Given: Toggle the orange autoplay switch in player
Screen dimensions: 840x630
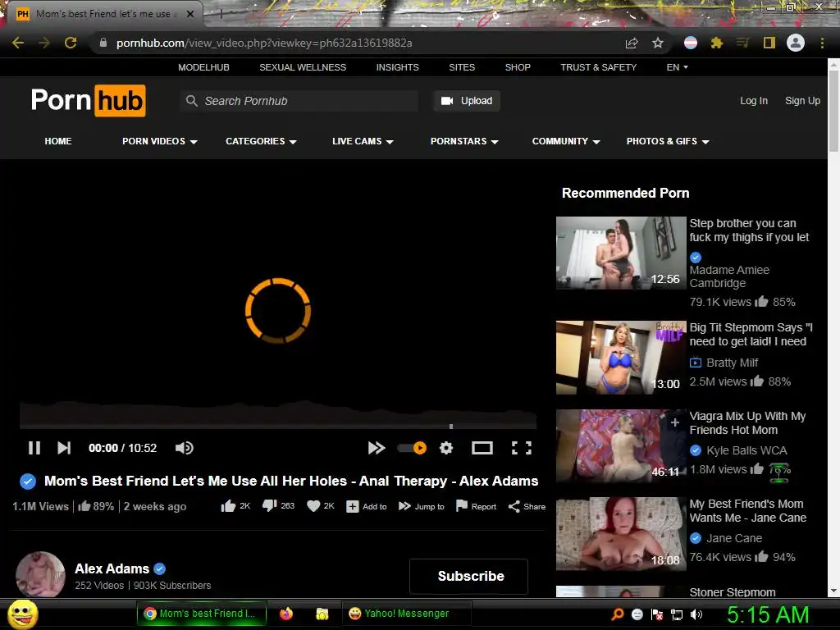Looking at the screenshot, I should [x=412, y=448].
